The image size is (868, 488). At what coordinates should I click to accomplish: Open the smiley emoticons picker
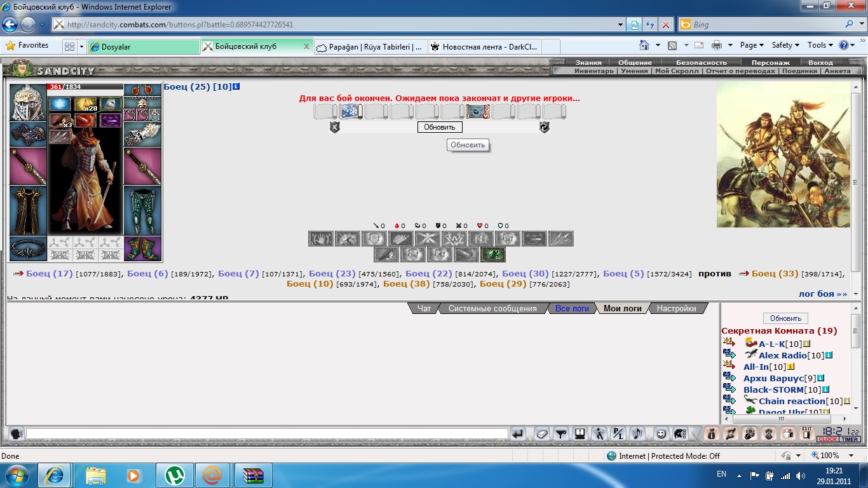661,434
